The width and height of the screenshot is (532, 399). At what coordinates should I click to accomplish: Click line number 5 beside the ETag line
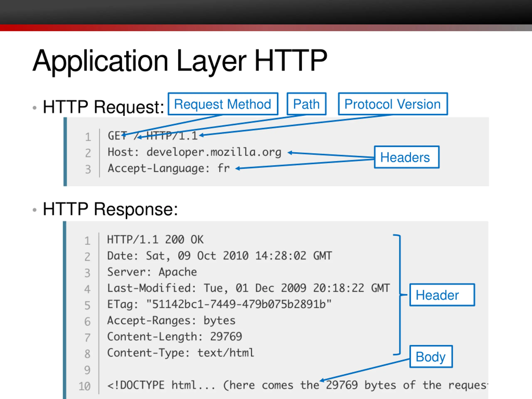[x=87, y=305]
